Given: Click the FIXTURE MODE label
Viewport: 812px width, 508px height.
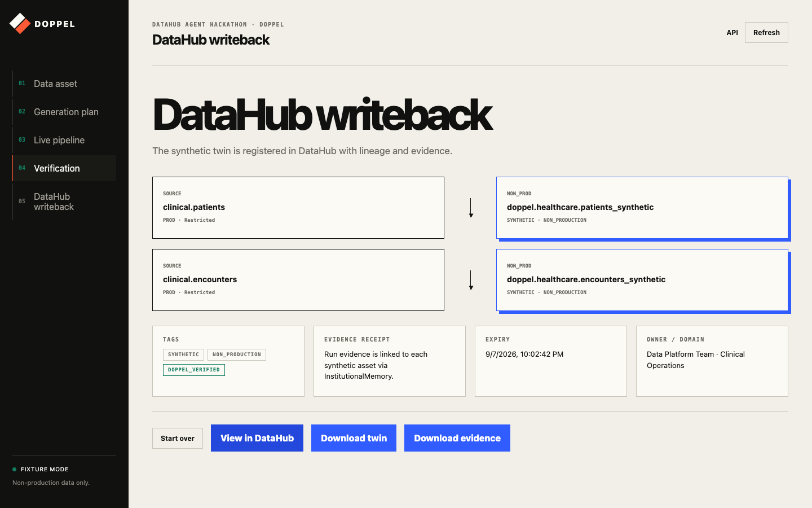Looking at the screenshot, I should (45, 469).
